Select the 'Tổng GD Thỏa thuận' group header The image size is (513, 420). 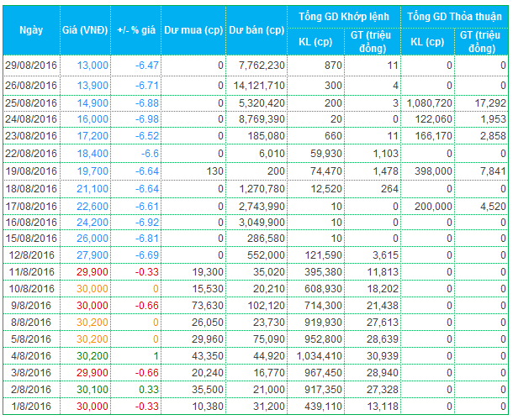[x=455, y=16]
